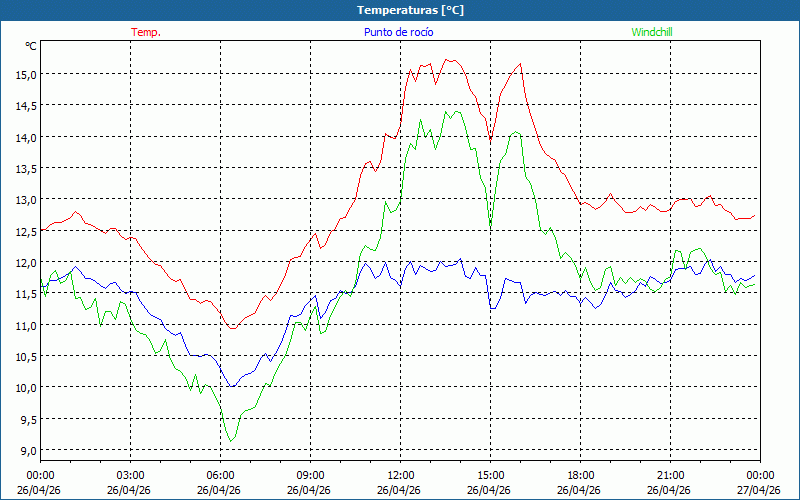Select the 9,0 y-axis value label
Screen dimensions: 800x500
click(27, 450)
